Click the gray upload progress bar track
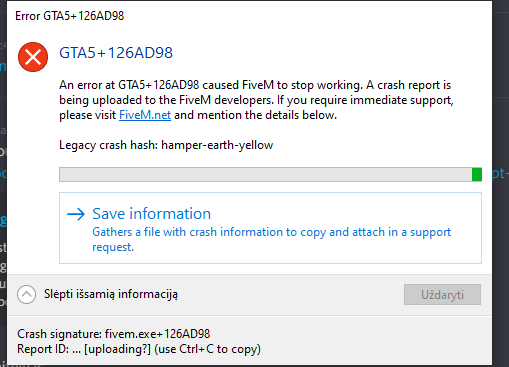This screenshot has width=509, height=367. click(x=265, y=175)
